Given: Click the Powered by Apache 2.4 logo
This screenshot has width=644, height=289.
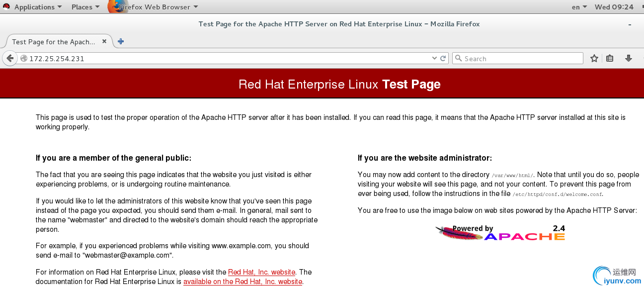Looking at the screenshot, I should (x=500, y=233).
